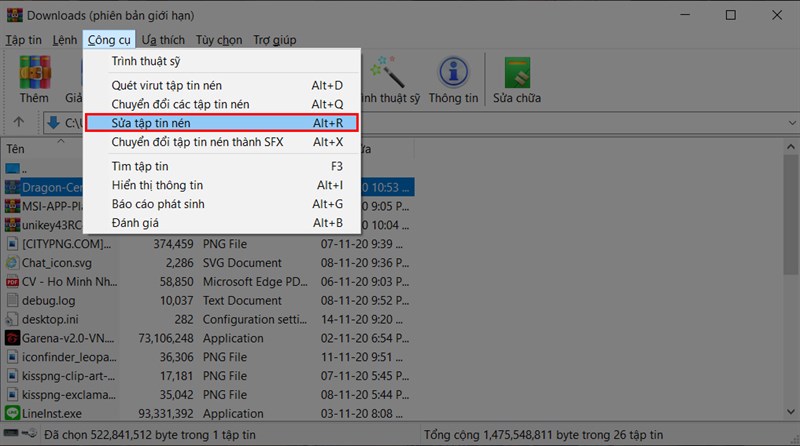Choose Báo cáo phát sinh entry
This screenshot has width=800, height=446.
click(222, 204)
